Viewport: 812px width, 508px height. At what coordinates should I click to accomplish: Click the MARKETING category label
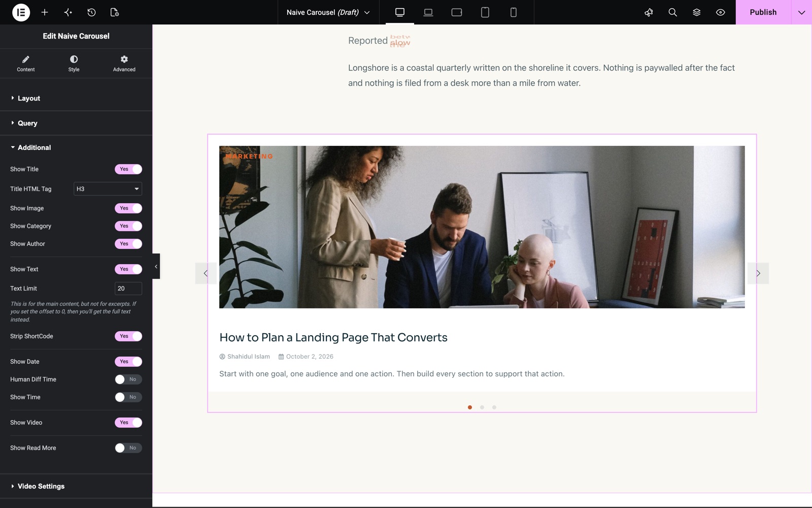[249, 156]
